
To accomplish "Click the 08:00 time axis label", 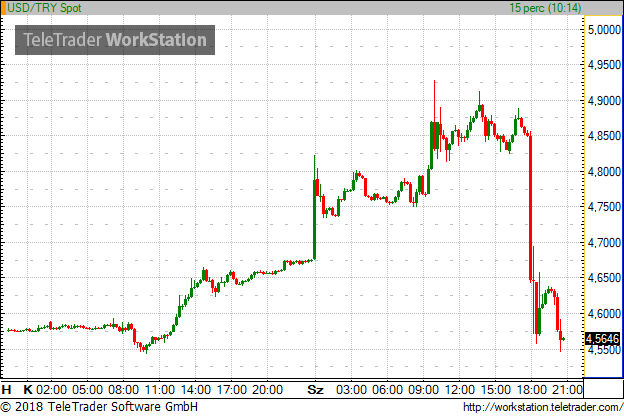I will (x=124, y=389).
